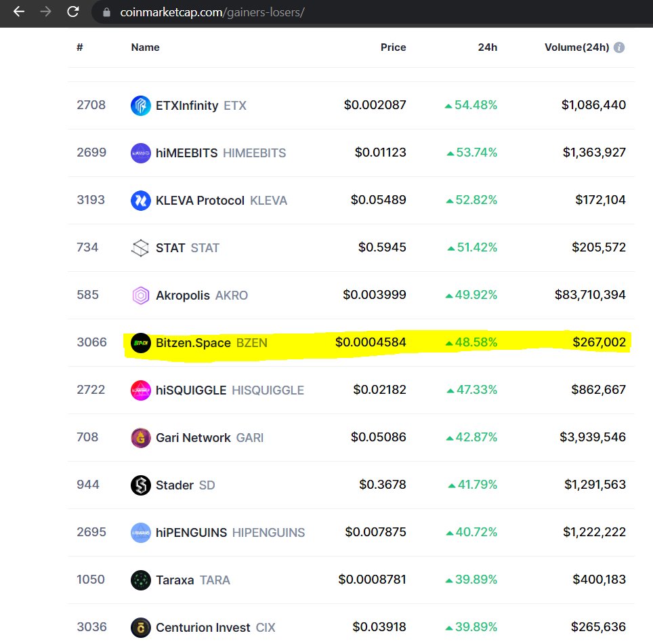This screenshot has width=653, height=644.
Task: Click the rank number 2708
Action: (x=91, y=104)
